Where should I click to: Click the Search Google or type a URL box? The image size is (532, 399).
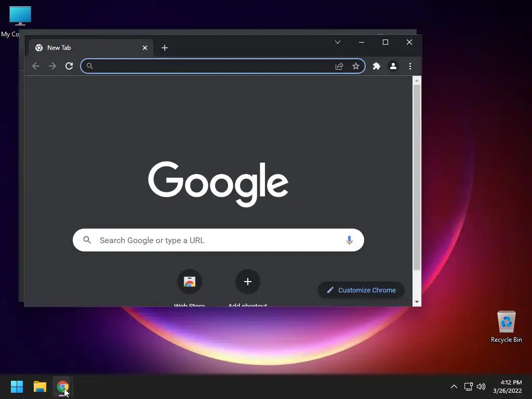[218, 240]
